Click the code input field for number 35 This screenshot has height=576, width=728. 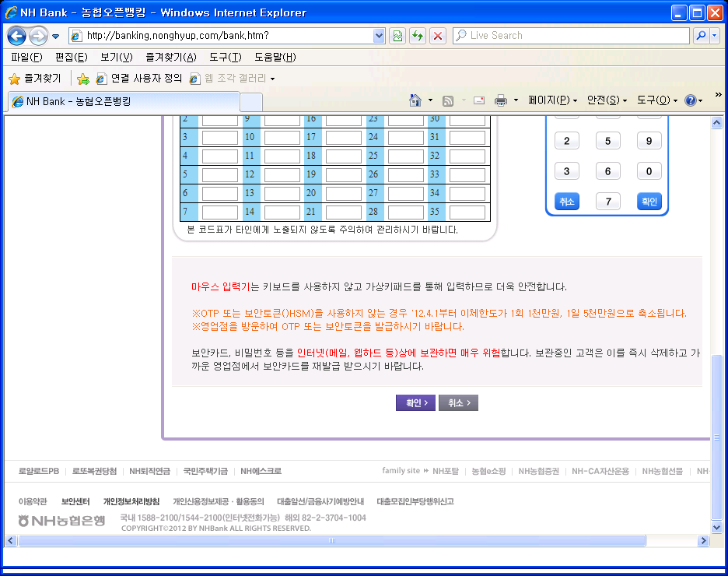click(x=467, y=212)
